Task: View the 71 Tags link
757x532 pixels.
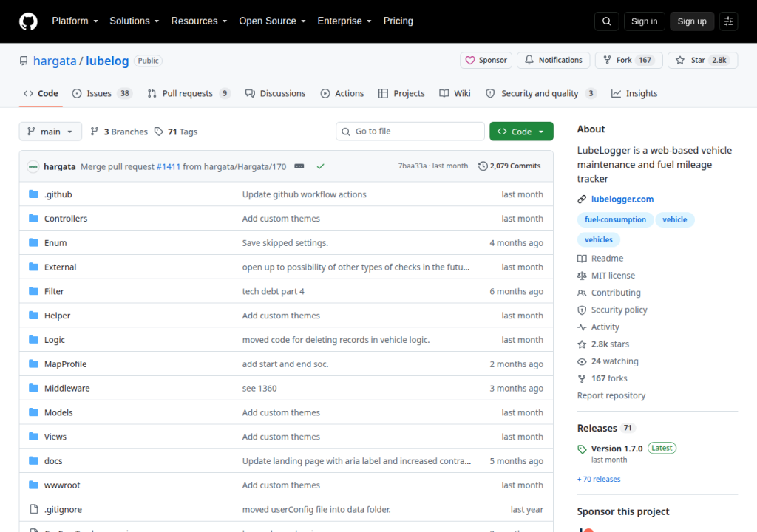Action: [176, 132]
